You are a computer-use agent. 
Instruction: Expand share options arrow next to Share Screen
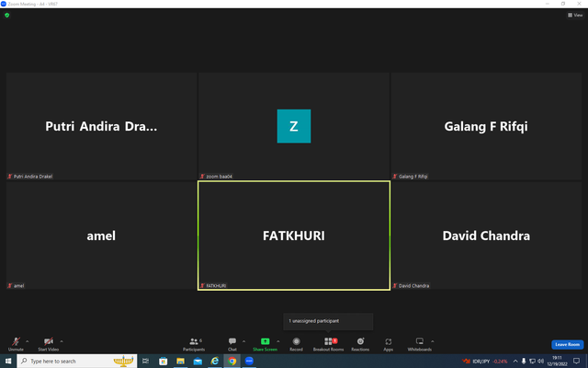[277, 341]
